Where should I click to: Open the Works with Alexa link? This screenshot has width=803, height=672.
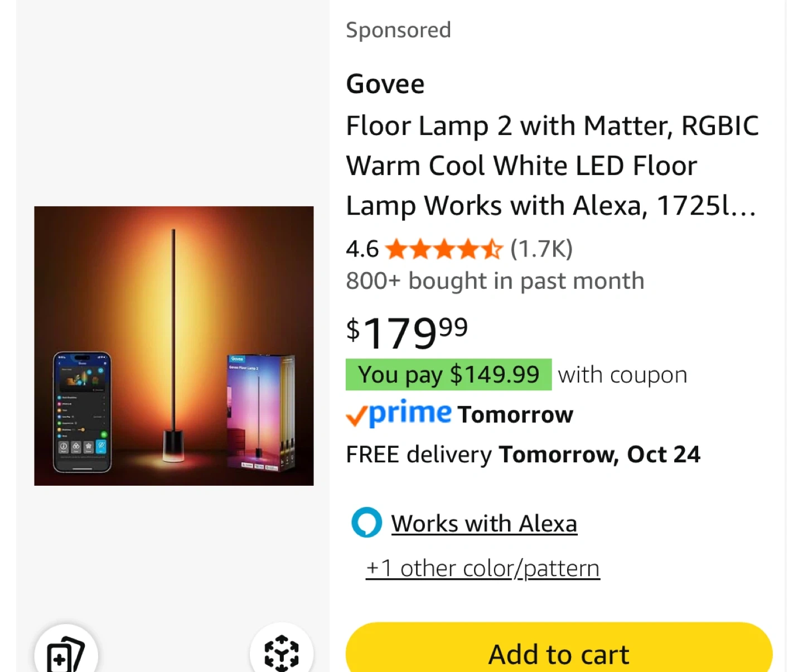484,524
